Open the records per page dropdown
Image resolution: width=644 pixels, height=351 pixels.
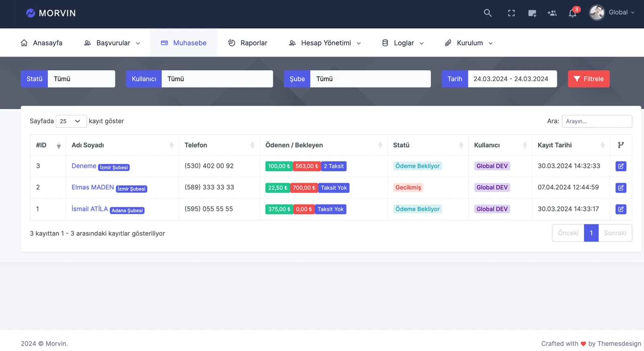[71, 121]
